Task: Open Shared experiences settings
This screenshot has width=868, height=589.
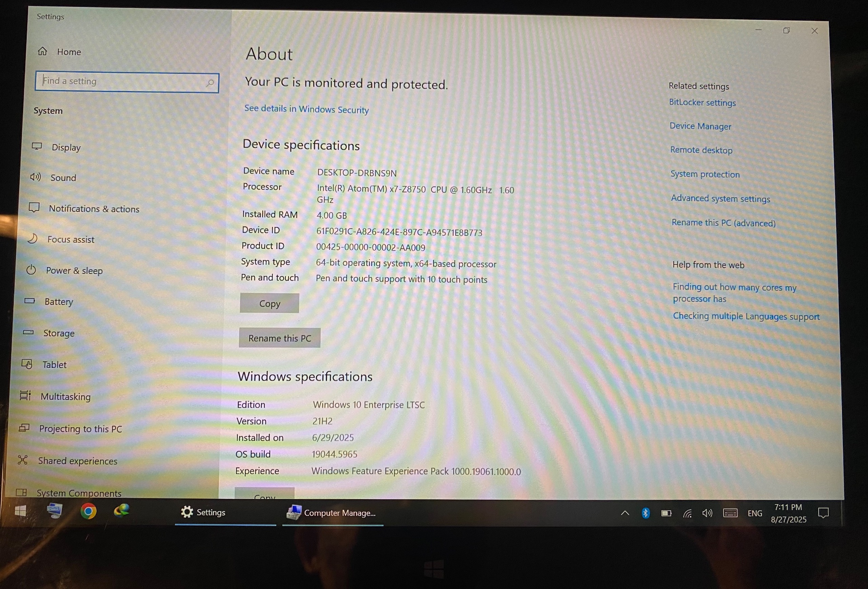Action: click(67, 460)
